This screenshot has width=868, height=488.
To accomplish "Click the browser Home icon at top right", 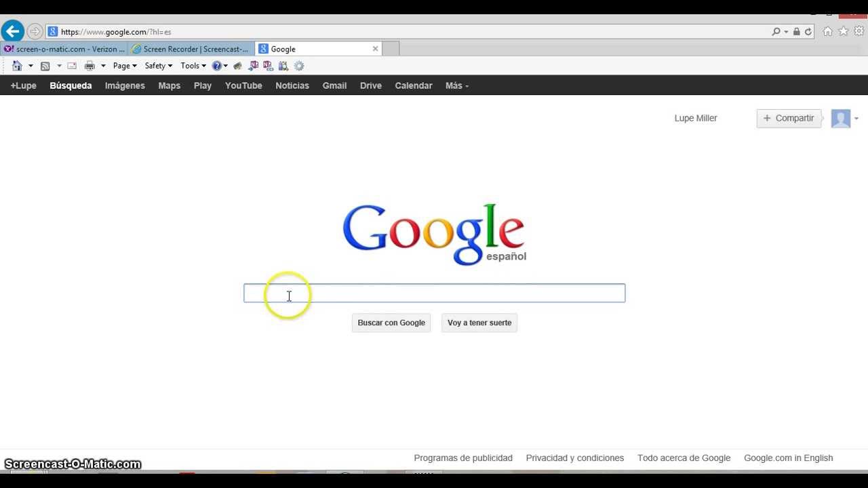I will coord(827,31).
